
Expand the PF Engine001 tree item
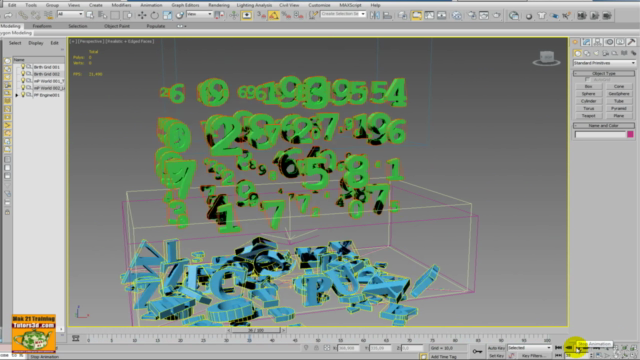click(x=17, y=95)
